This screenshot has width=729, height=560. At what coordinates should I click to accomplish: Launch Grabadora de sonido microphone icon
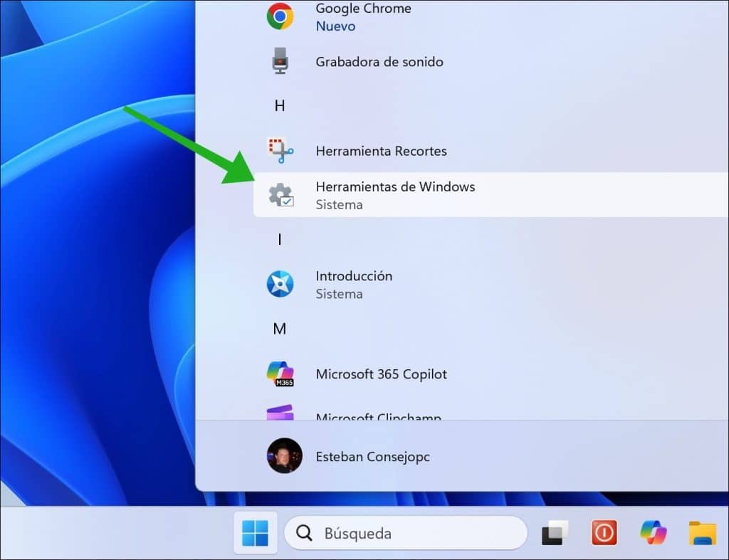[x=280, y=61]
